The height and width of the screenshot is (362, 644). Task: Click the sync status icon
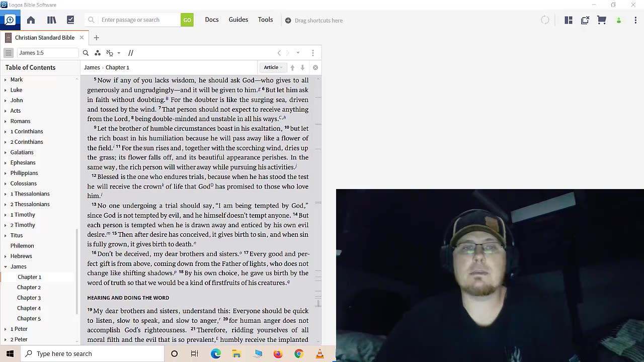[x=545, y=20]
